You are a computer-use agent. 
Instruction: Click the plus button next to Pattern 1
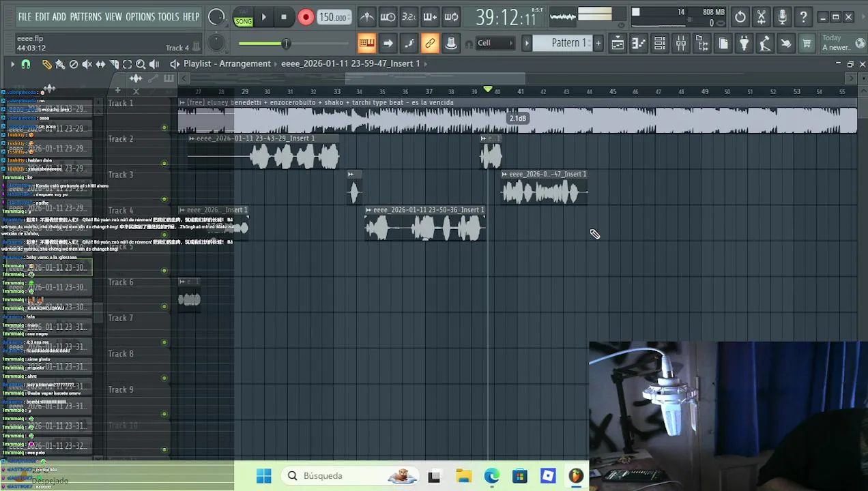coord(598,44)
